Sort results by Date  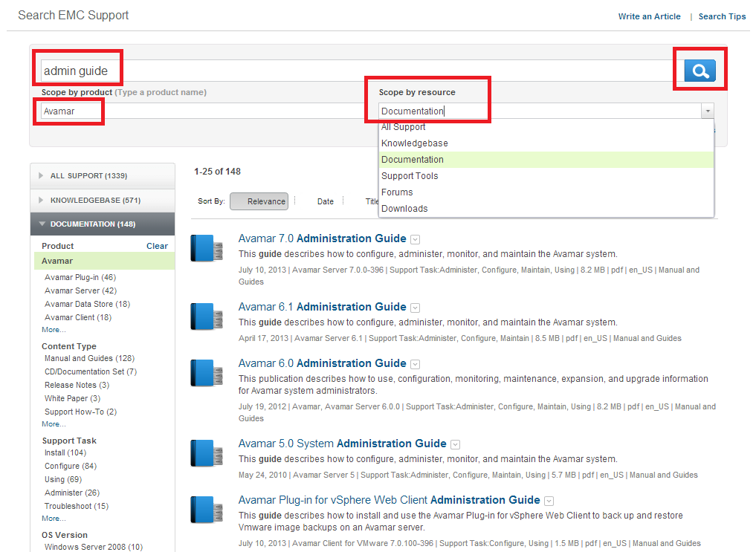(x=326, y=201)
